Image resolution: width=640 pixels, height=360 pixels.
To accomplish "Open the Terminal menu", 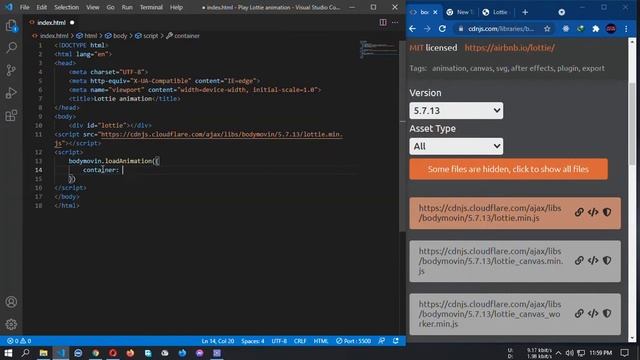I will point(151,7).
